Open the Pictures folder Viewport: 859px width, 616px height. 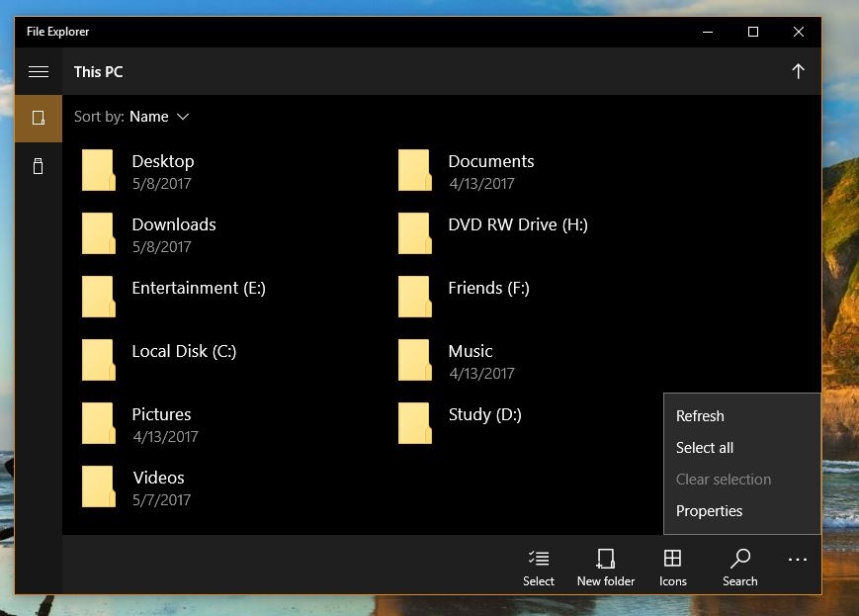[162, 414]
